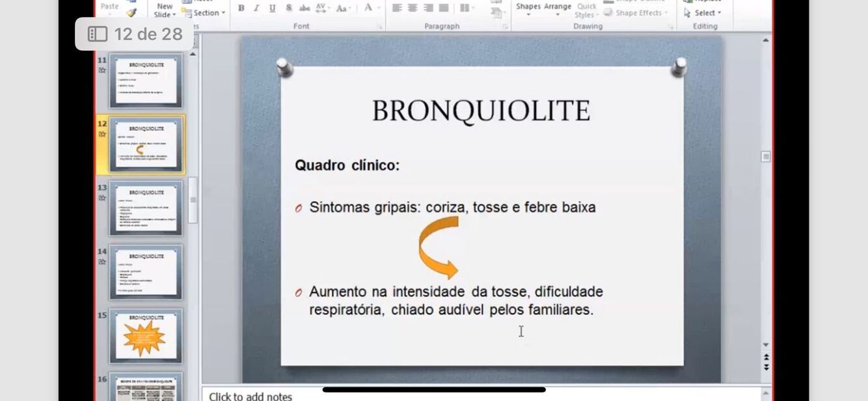Click the Format Painter brush
This screenshot has width=868, height=401.
(x=131, y=12)
